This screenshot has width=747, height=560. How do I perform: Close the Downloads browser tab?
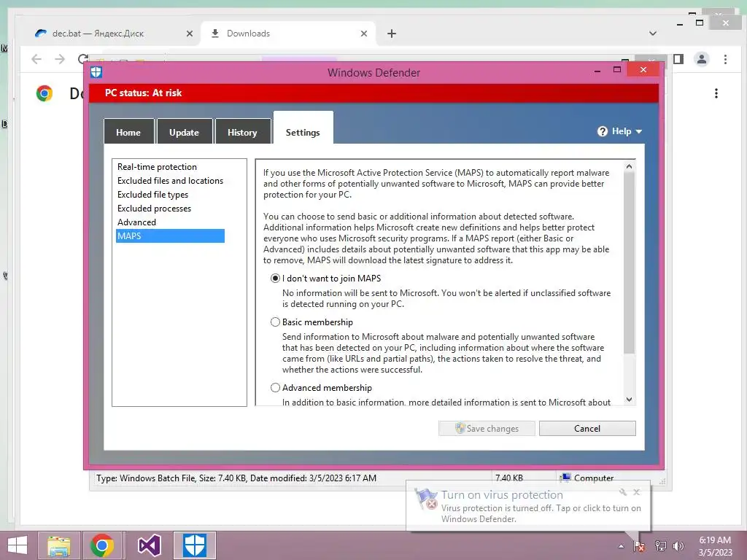(364, 34)
